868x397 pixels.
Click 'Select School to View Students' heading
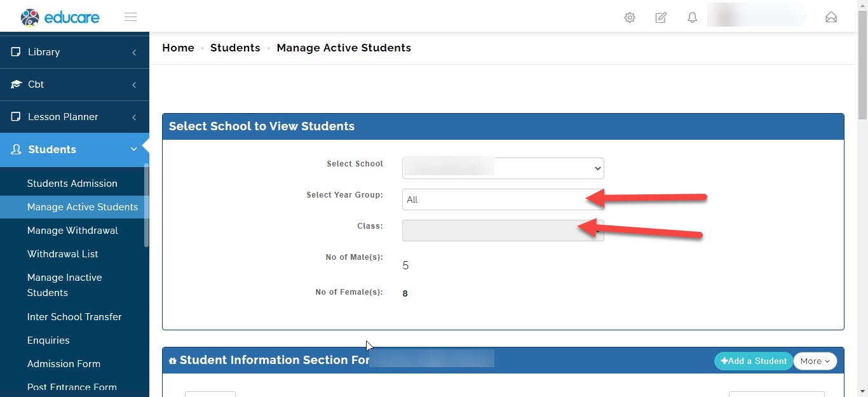click(262, 126)
